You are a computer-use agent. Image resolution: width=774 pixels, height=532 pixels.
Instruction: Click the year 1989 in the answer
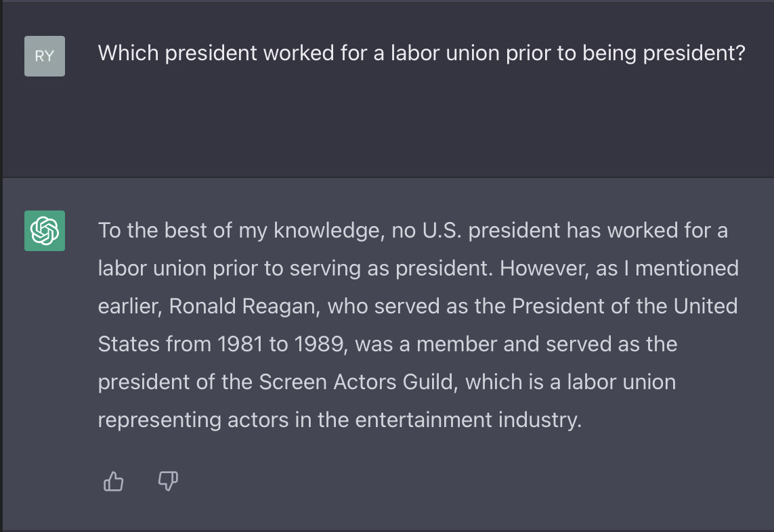tap(320, 344)
